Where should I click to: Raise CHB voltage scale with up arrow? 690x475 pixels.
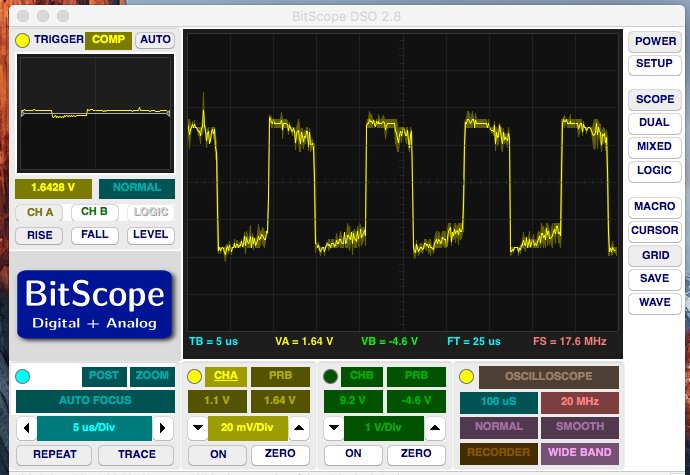pos(435,427)
